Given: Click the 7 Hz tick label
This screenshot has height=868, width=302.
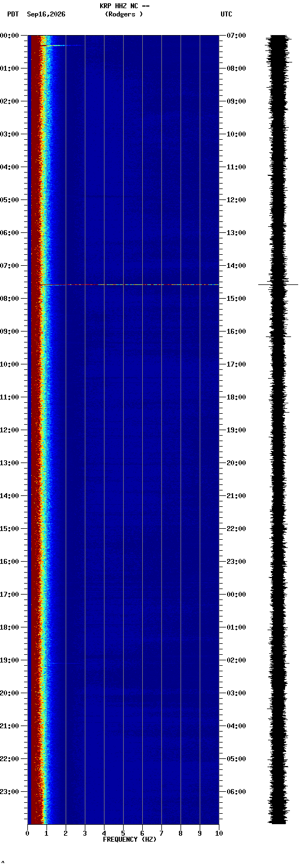Looking at the screenshot, I should (x=161, y=834).
